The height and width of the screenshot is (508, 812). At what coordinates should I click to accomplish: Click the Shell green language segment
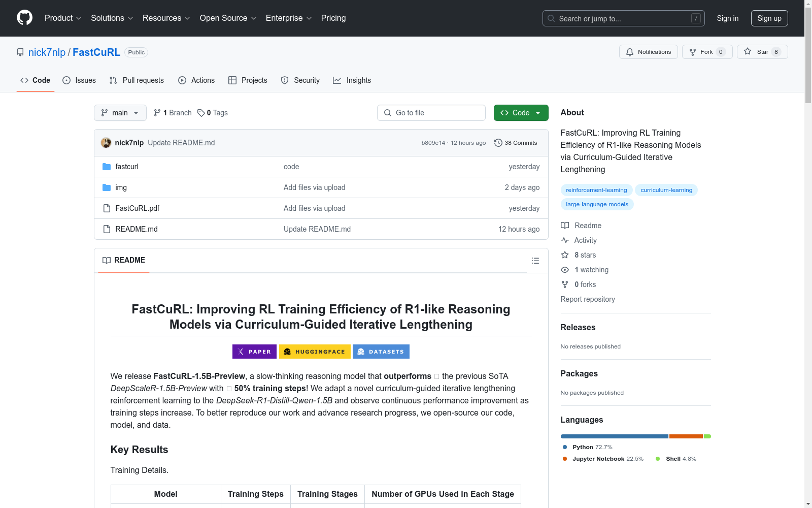tap(707, 436)
